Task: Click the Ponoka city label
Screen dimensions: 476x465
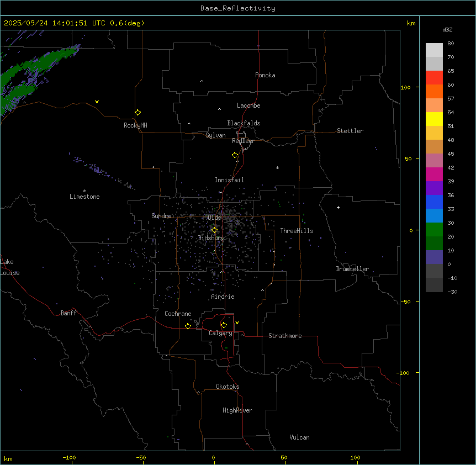Action: coord(265,75)
